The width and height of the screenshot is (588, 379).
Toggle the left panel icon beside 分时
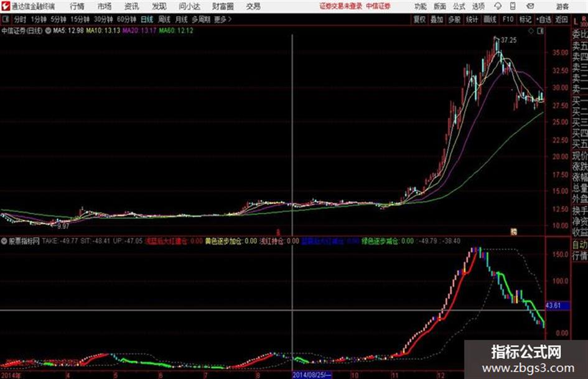point(5,19)
